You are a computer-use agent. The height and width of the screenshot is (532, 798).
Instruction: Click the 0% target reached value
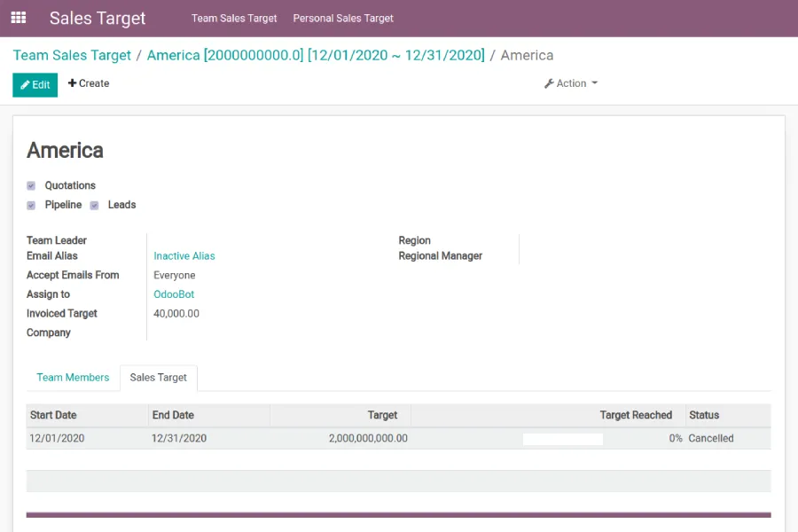click(x=676, y=438)
